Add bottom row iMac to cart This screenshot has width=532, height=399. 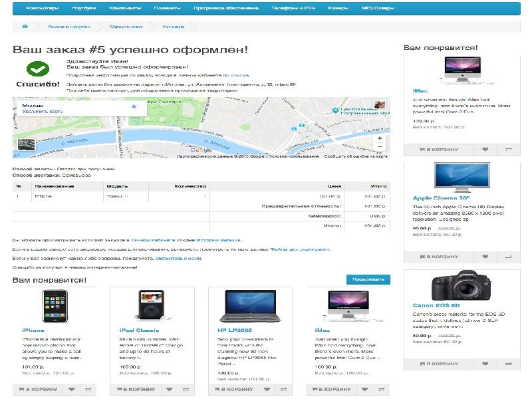(x=331, y=389)
